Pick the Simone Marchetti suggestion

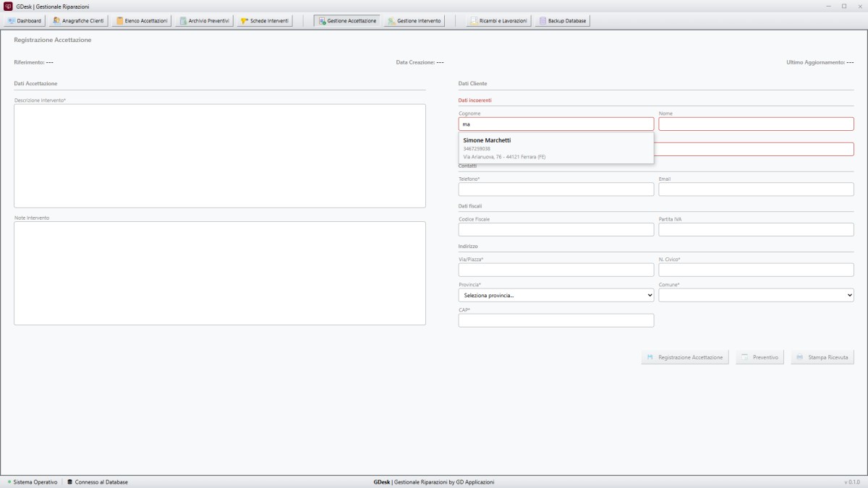(556, 147)
